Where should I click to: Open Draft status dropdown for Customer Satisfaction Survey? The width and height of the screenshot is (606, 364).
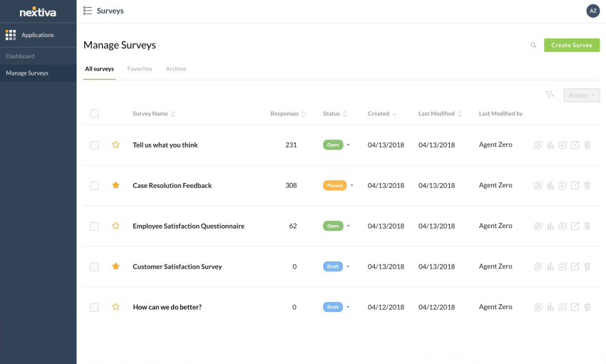pyautogui.click(x=348, y=267)
